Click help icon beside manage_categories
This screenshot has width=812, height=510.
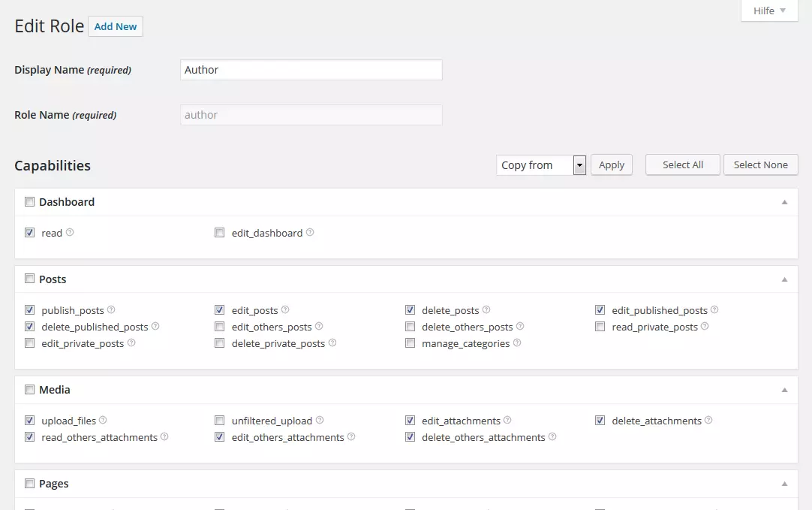(x=517, y=343)
